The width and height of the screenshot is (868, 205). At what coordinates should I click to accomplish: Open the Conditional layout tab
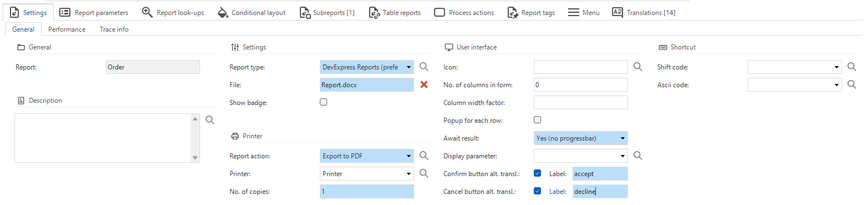click(x=252, y=12)
